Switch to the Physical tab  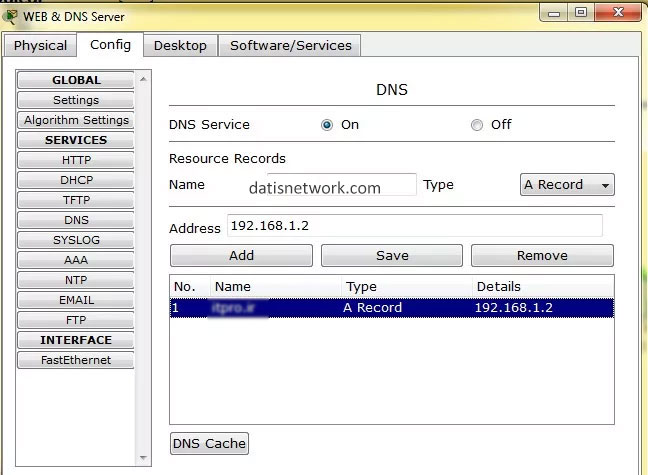point(40,45)
